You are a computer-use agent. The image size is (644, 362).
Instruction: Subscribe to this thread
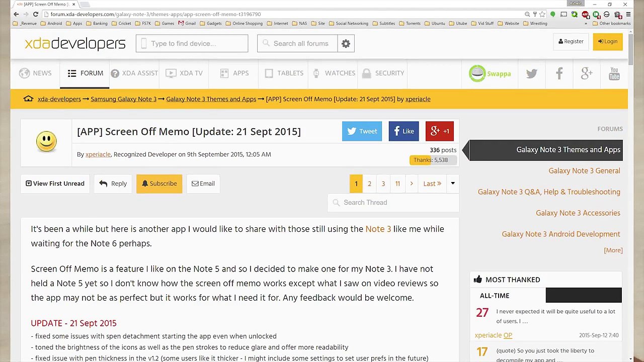tap(159, 184)
